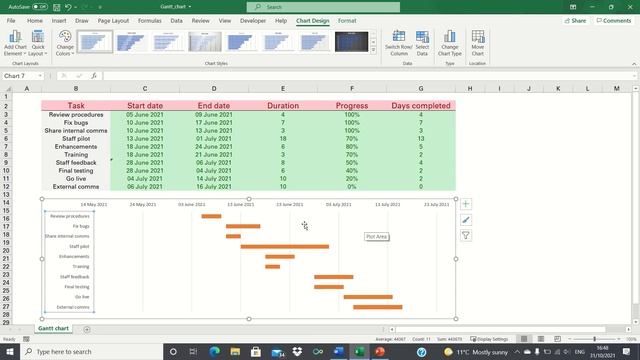The width and height of the screenshot is (640, 360).
Task: Switch to Page Layout view in status bar
Action: pos(541,339)
